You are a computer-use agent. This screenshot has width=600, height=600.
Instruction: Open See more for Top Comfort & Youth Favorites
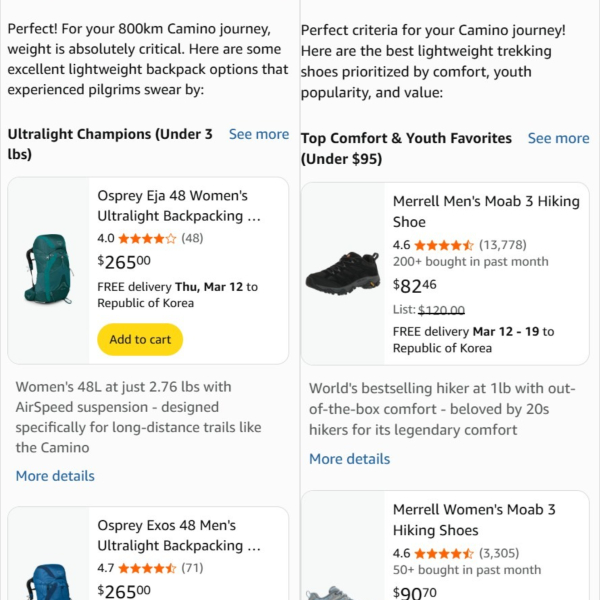558,138
